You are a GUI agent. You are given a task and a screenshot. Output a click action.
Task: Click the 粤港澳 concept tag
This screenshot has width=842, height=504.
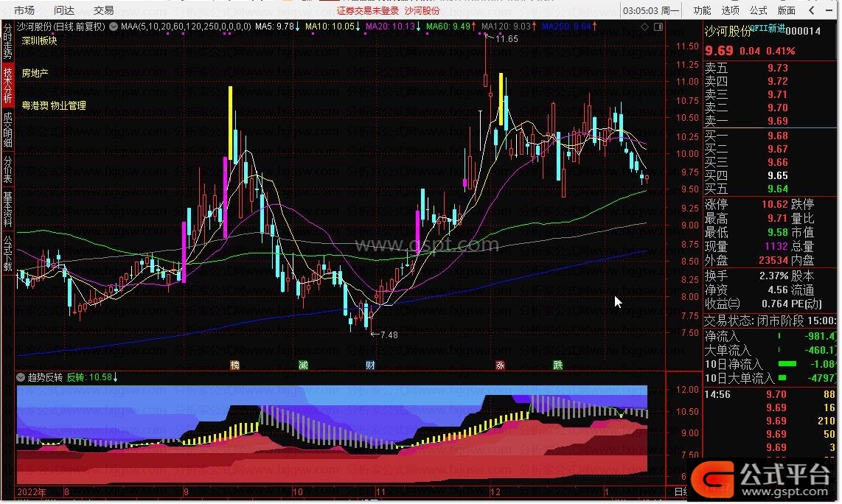coord(35,106)
